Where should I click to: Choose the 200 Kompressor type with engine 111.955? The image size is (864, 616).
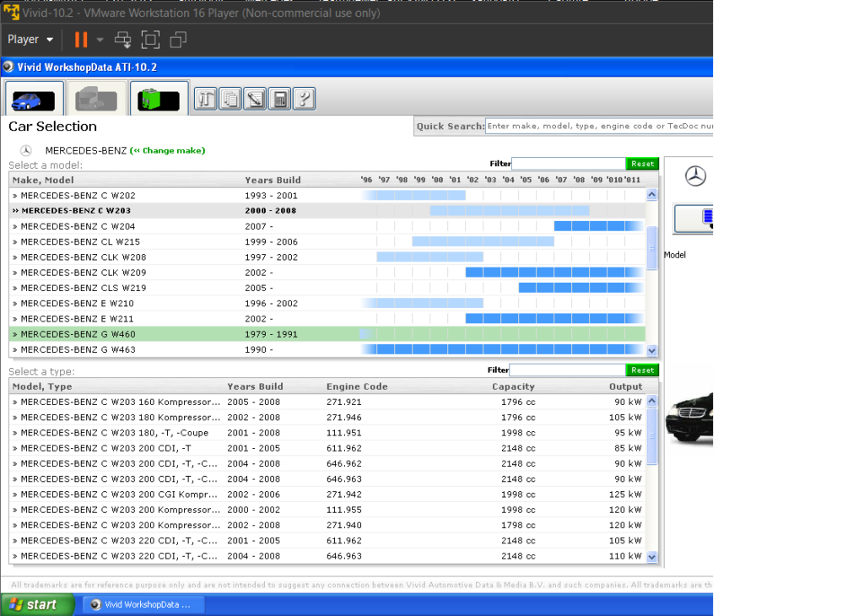327,511
